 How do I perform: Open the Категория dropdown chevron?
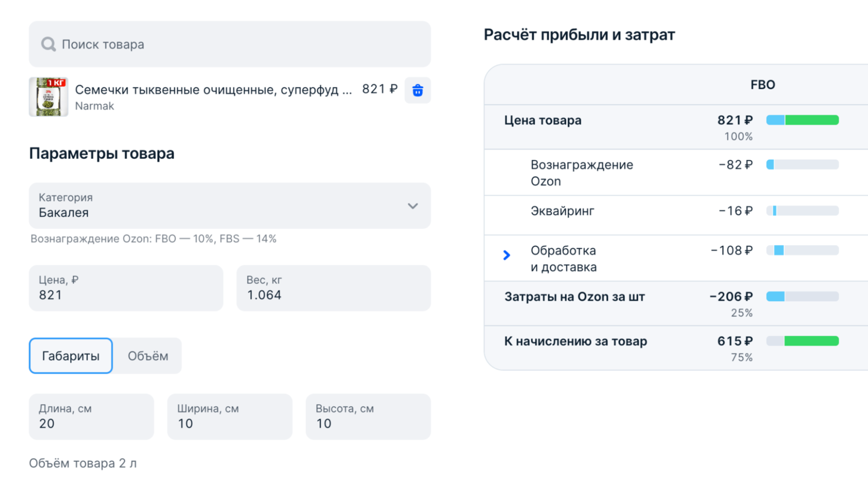[x=412, y=206]
